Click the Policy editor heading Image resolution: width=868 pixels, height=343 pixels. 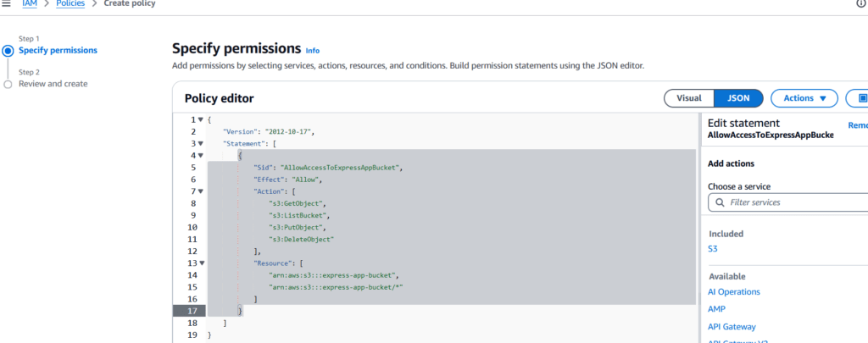tap(220, 98)
